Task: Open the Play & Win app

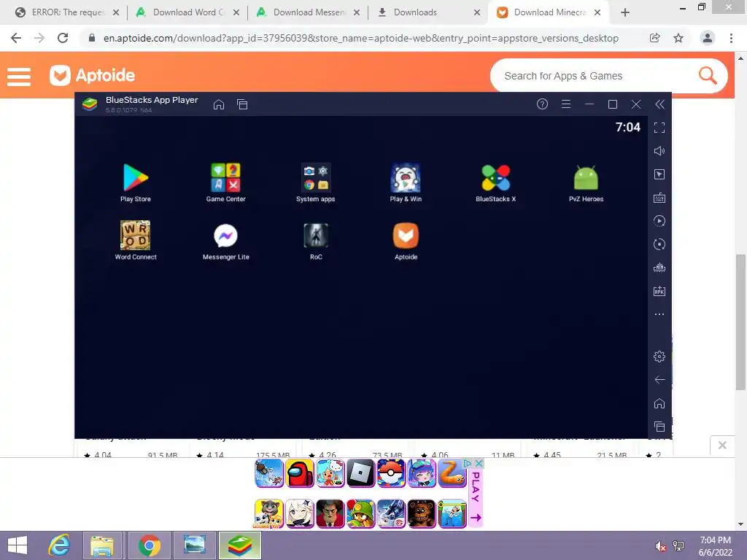Action: (x=406, y=183)
